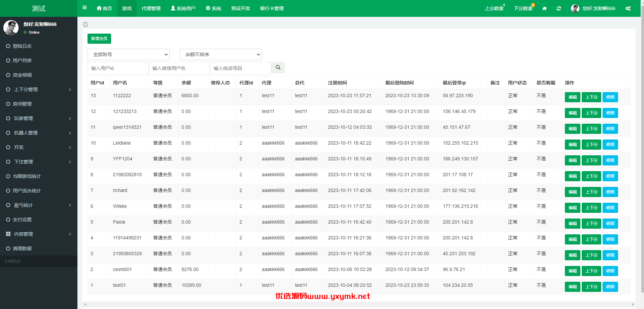Screen dimensions: 644x309
Task: Click the sidebar profile avatar photo
Action: click(x=11, y=28)
